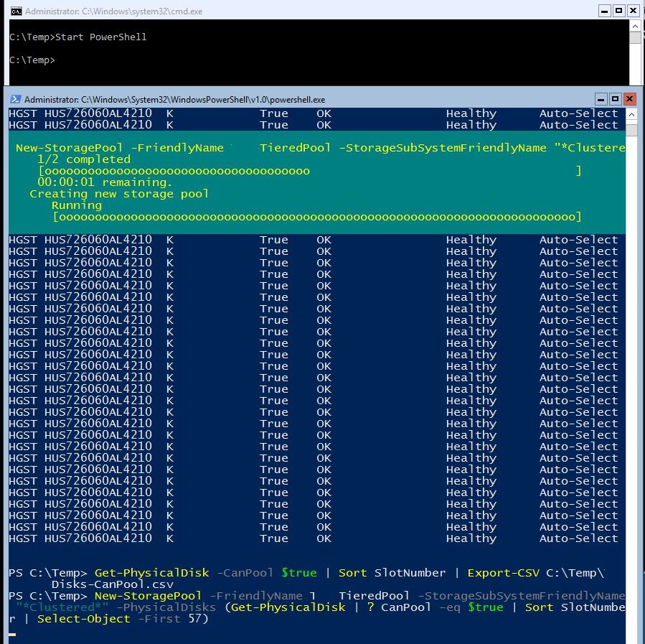Viewport: 645px width, 644px height.
Task: Click the '1/2 completed' progress status text
Action: tap(84, 159)
